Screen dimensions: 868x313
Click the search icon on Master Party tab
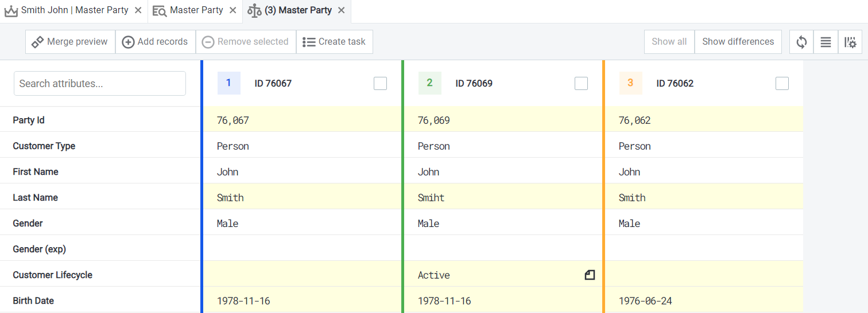pyautogui.click(x=159, y=11)
